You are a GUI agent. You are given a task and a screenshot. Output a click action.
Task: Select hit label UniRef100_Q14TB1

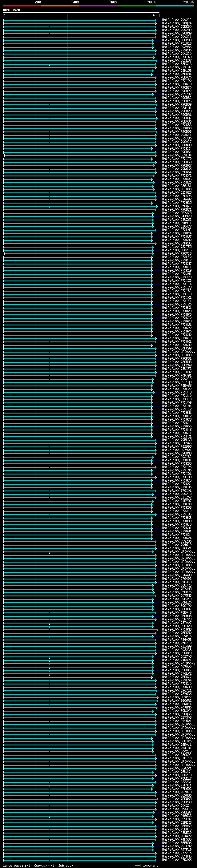coord(177,749)
